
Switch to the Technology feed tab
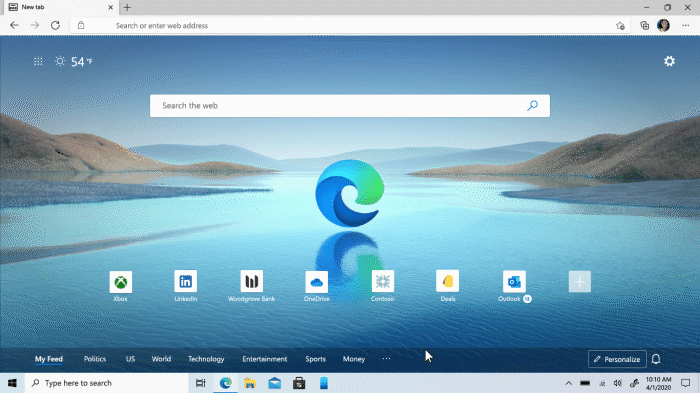pos(206,359)
